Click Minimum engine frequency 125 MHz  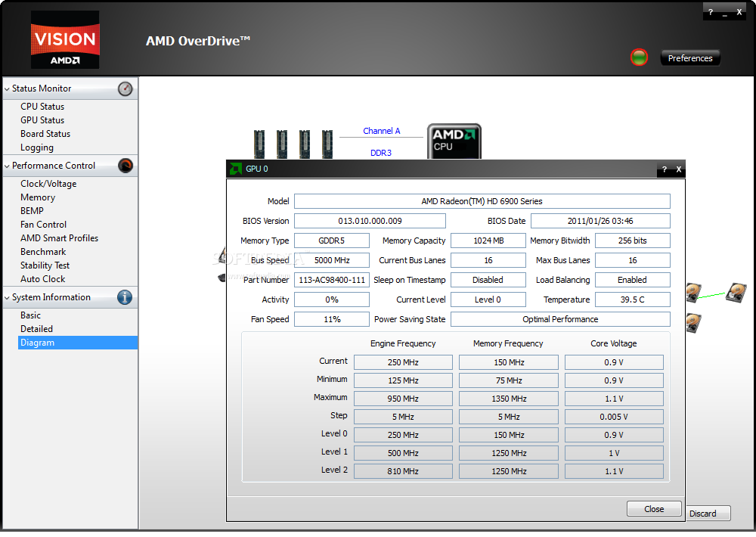click(403, 380)
